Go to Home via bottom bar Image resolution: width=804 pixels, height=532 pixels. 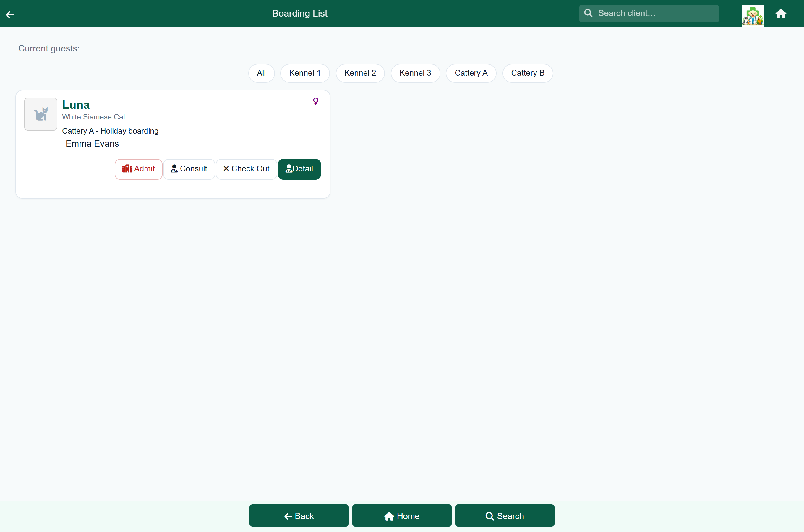pyautogui.click(x=402, y=515)
